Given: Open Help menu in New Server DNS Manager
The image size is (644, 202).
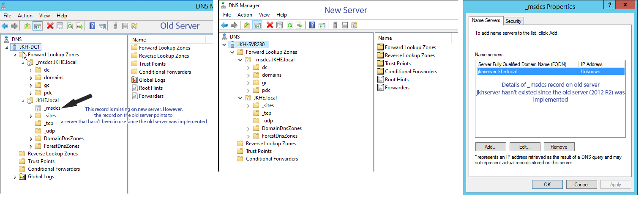Looking at the screenshot, I should tap(281, 15).
